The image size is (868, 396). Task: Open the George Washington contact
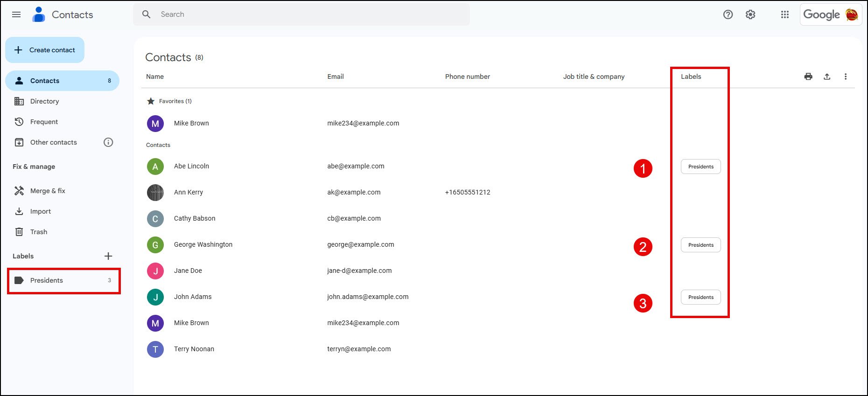203,244
